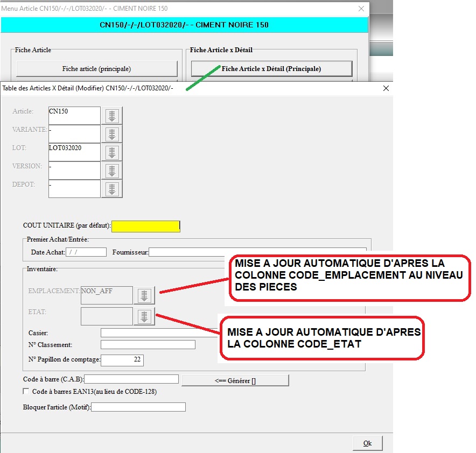Open EMPLACEMENT selection list icon
This screenshot has width=476, height=453.
(x=144, y=295)
